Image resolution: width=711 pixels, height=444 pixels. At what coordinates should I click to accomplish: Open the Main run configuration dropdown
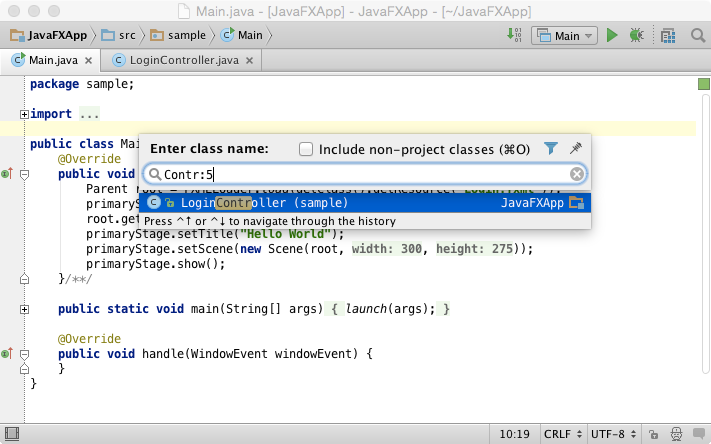(x=565, y=36)
